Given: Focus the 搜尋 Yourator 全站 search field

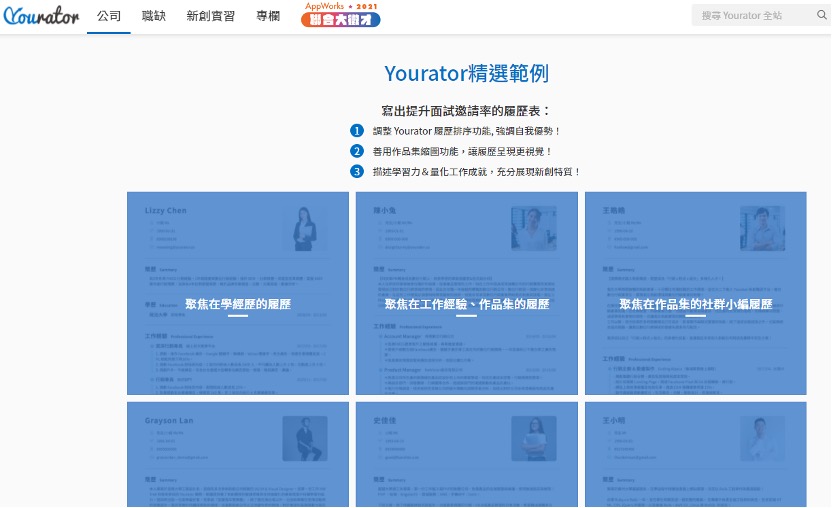Looking at the screenshot, I should [x=753, y=15].
